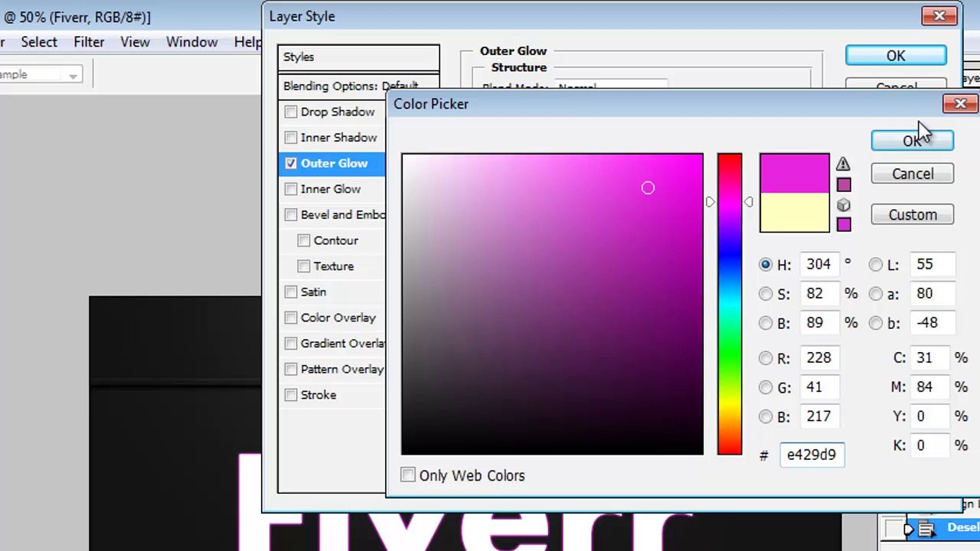Enable the Color Overlay checkbox
This screenshot has height=551, width=980.
pyautogui.click(x=291, y=318)
